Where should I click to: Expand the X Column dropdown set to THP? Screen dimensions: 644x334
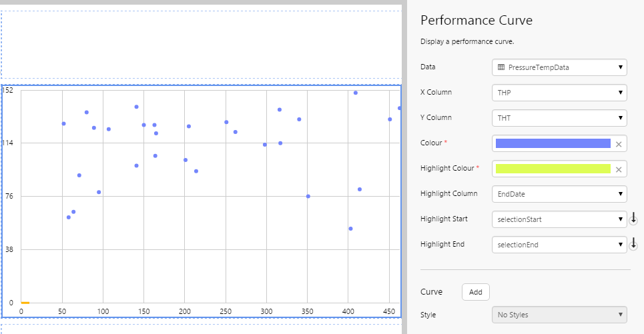(559, 93)
